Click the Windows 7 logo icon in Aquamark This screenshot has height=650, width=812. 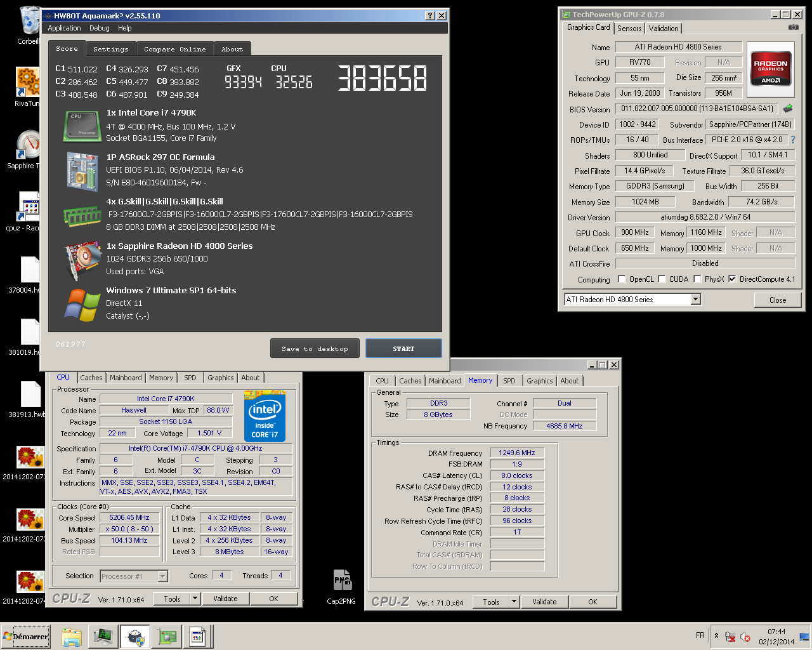82,305
